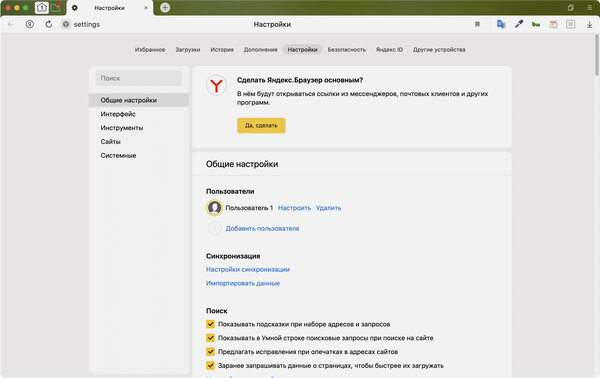The image size is (600, 378).
Task: Click the Настроить link for Пользователь 1
Action: (x=294, y=208)
